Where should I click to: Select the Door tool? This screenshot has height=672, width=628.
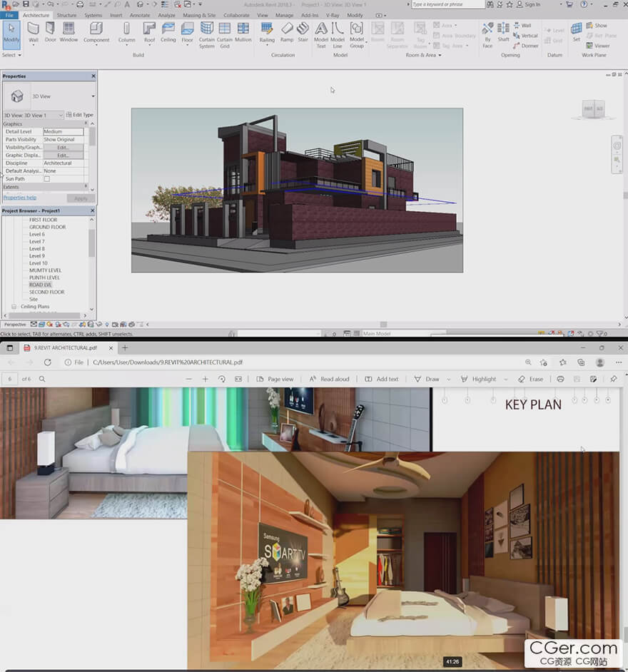point(50,33)
